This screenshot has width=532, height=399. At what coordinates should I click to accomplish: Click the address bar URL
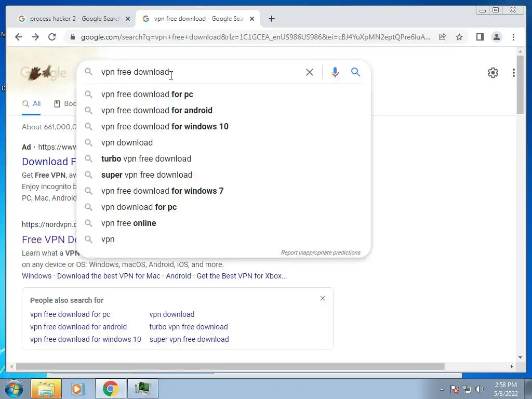point(256,37)
